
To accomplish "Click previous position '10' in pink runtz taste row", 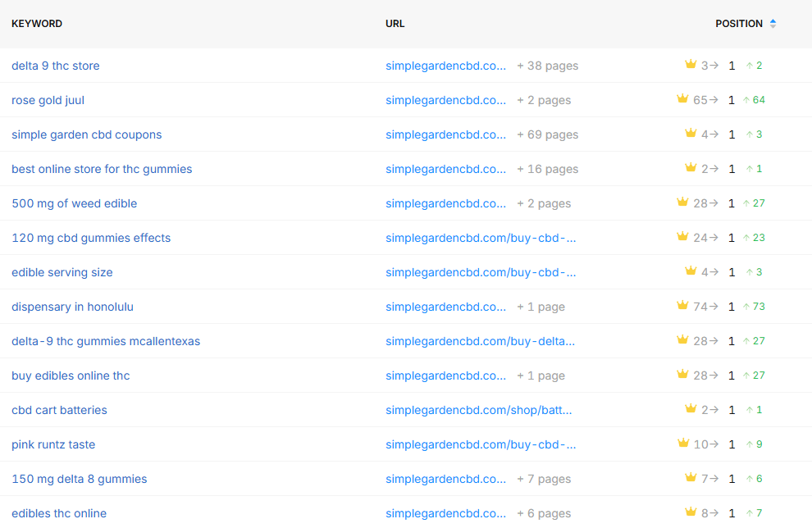I will (x=700, y=444).
